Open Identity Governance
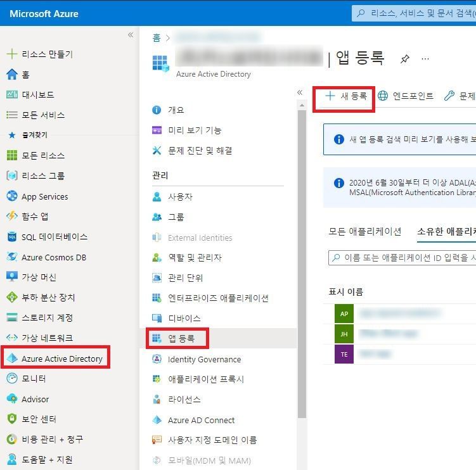 (x=196, y=359)
